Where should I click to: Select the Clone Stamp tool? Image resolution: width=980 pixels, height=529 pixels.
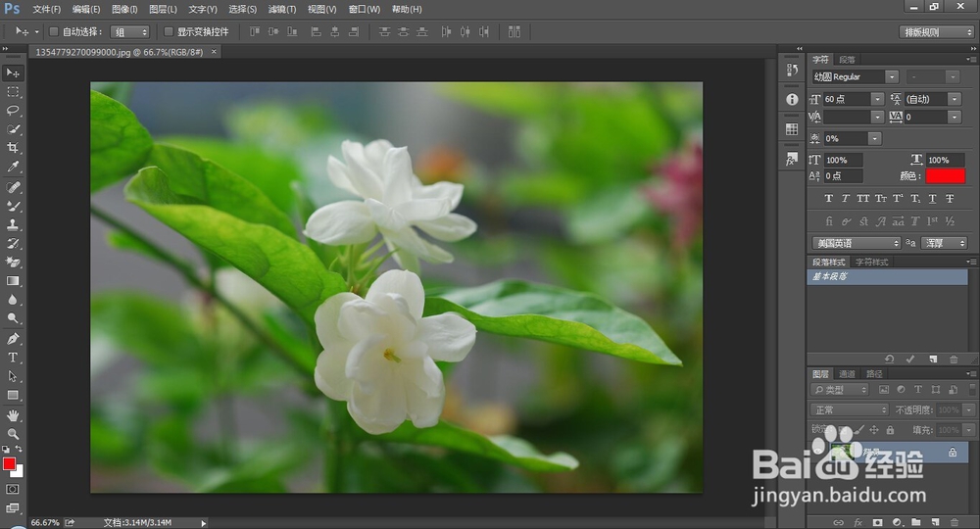tap(13, 224)
